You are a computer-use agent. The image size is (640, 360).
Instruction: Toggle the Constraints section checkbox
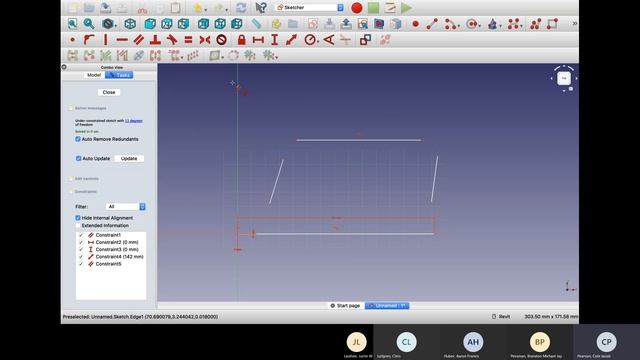tap(71, 191)
